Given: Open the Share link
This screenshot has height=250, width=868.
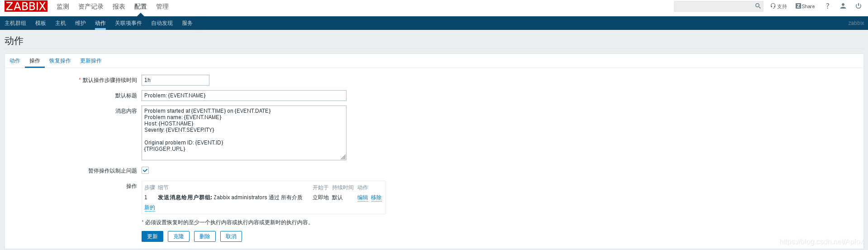Looking at the screenshot, I should pos(805,6).
